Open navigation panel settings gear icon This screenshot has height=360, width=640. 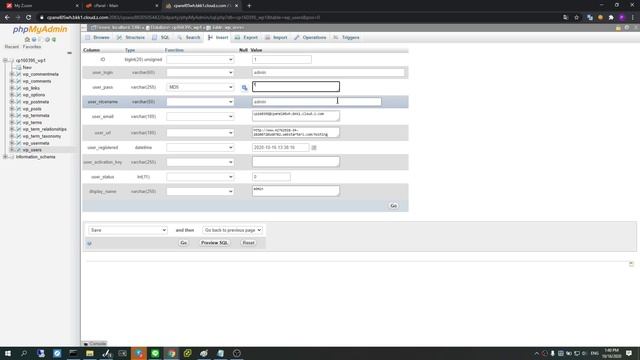(x=47, y=40)
